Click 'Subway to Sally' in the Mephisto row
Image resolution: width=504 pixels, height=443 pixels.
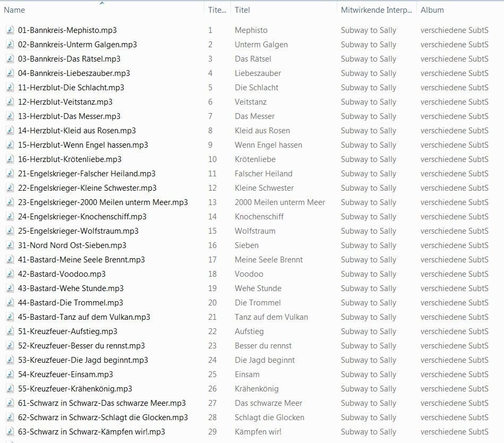[x=369, y=30]
